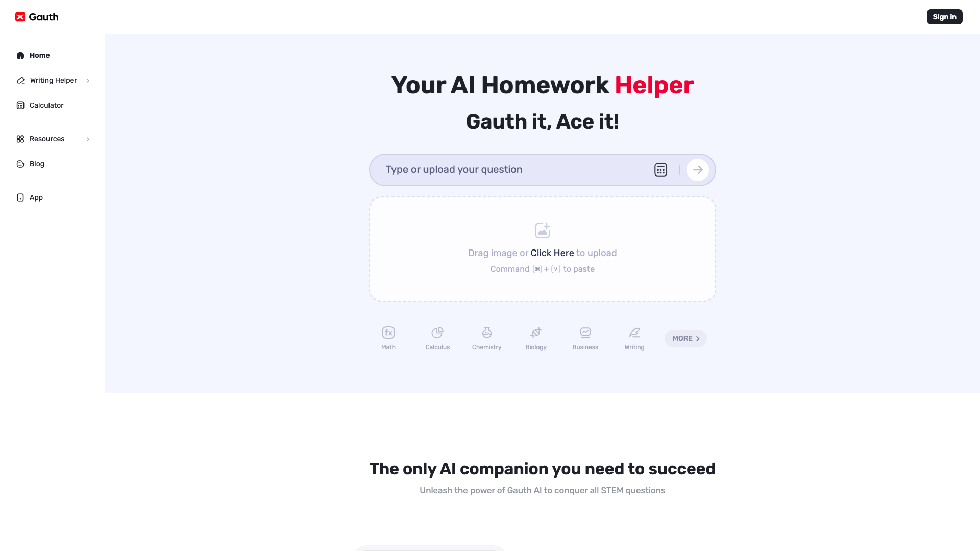Click the Gauth logo in top left
Screen dimensions: 980x551
click(x=37, y=17)
